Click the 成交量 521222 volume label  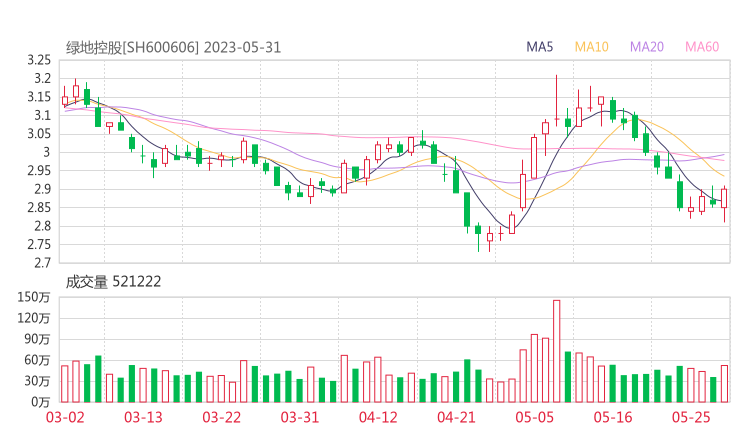(x=113, y=282)
